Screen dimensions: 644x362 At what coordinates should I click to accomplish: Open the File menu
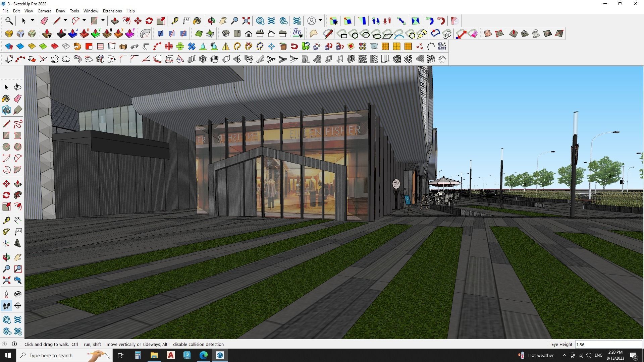pos(5,11)
